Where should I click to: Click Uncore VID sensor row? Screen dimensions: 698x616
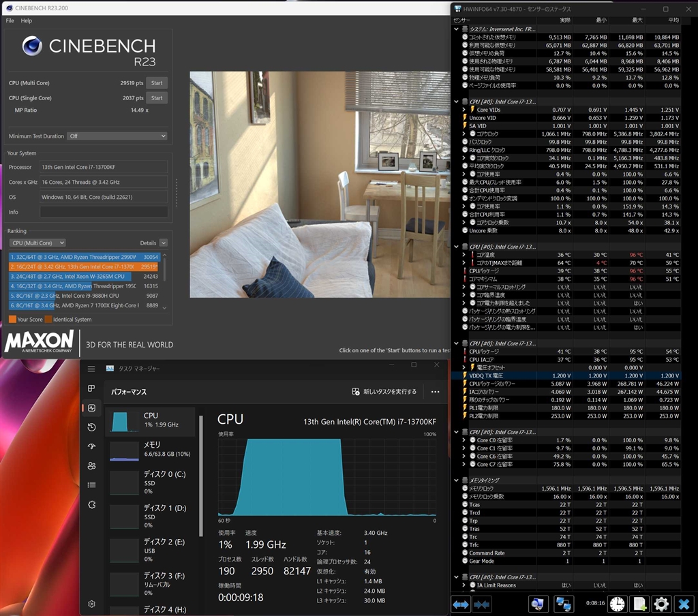pos(566,118)
